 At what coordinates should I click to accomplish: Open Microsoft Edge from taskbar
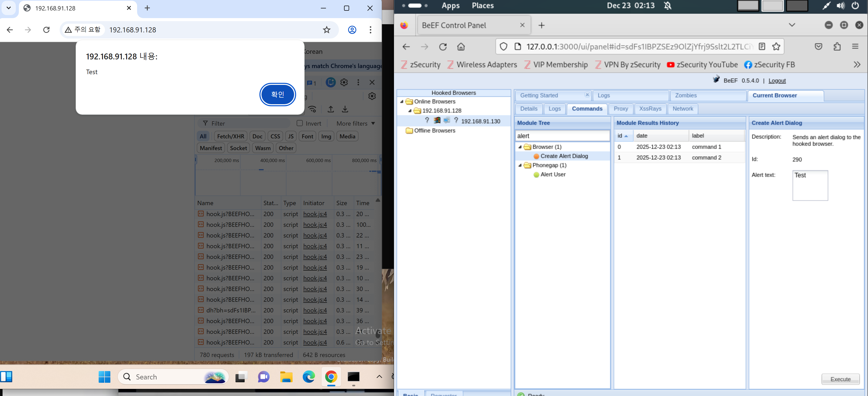tap(308, 376)
